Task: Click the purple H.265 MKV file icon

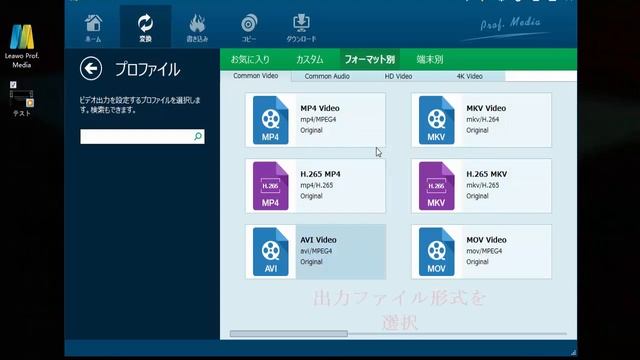Action: tap(436, 186)
